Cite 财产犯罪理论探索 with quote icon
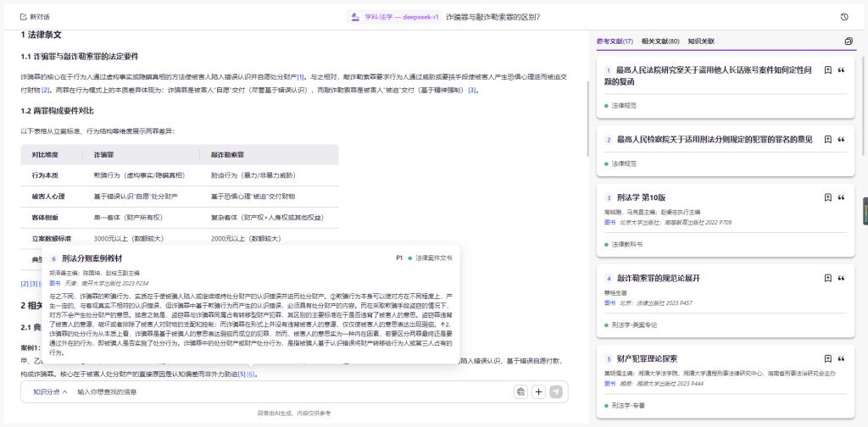This screenshot has height=427, width=868. pyautogui.click(x=842, y=358)
